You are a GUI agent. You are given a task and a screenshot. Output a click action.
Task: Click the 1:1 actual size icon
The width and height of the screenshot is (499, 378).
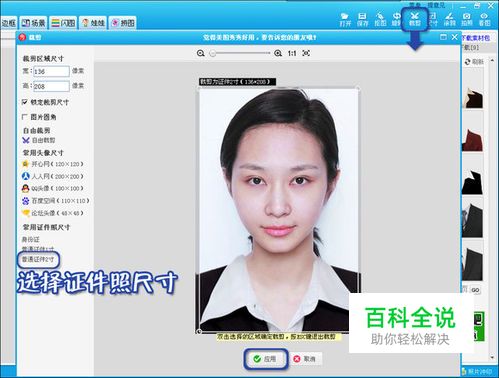click(292, 53)
